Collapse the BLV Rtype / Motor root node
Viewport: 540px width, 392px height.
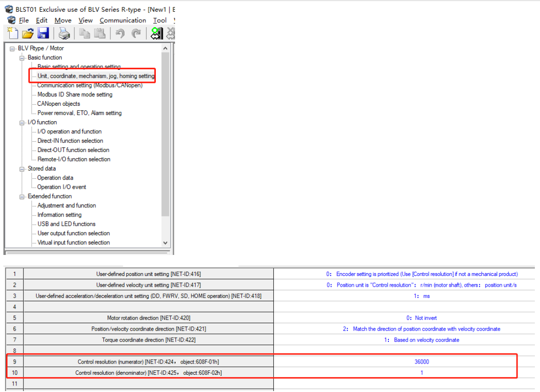point(12,49)
